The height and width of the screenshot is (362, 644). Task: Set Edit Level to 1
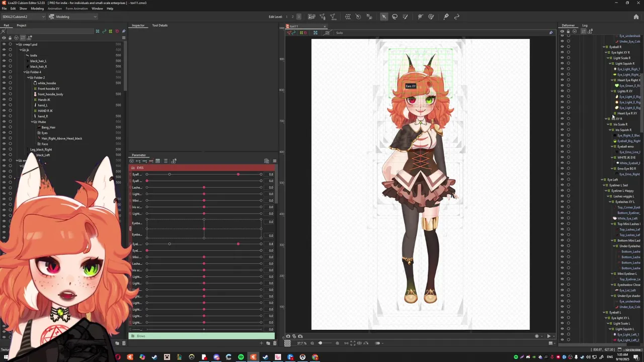286,17
